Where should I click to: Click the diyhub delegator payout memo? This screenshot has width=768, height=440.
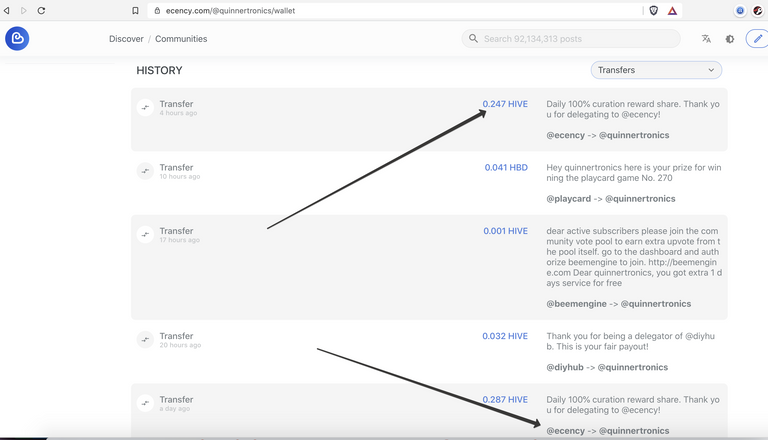point(631,341)
